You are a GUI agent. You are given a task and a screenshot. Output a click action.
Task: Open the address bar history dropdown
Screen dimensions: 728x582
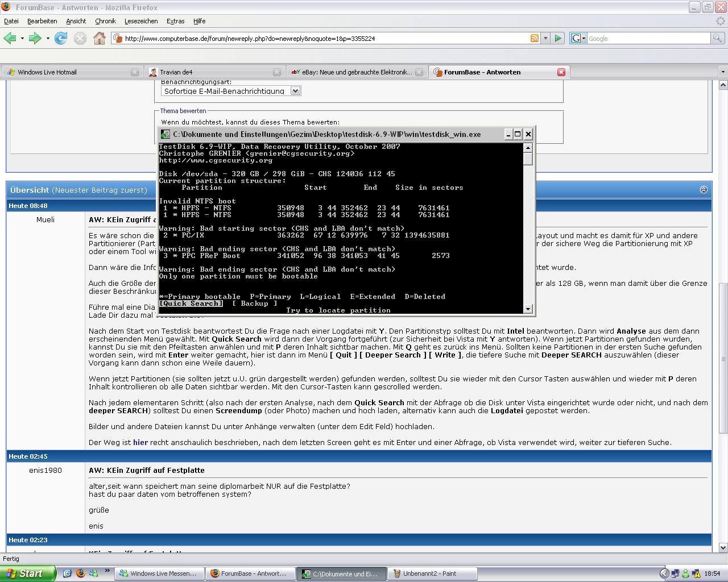pos(545,38)
